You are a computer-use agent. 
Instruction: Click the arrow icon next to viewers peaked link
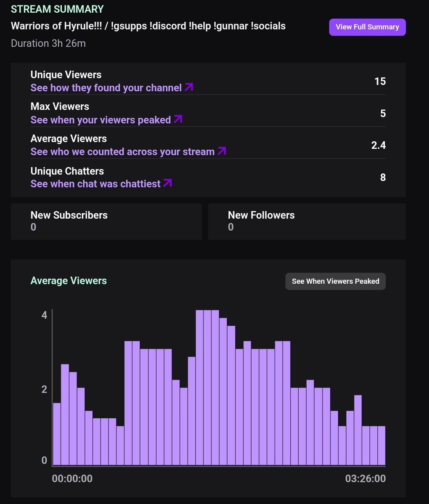coord(178,119)
